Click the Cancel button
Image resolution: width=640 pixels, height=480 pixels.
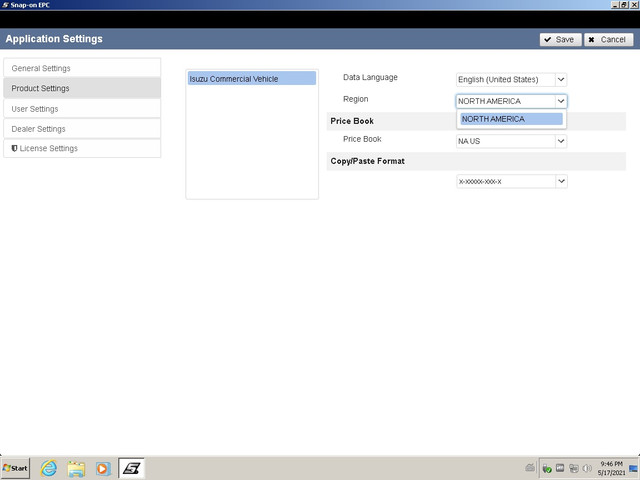point(609,40)
